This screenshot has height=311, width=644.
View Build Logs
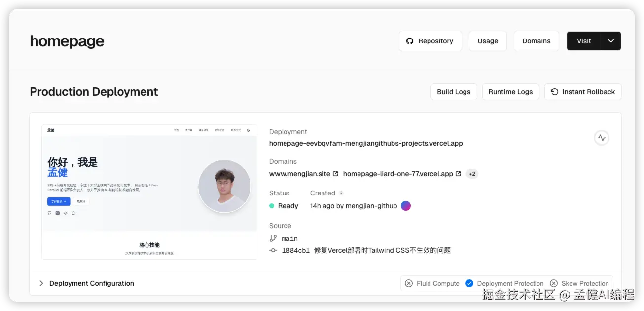(x=454, y=92)
